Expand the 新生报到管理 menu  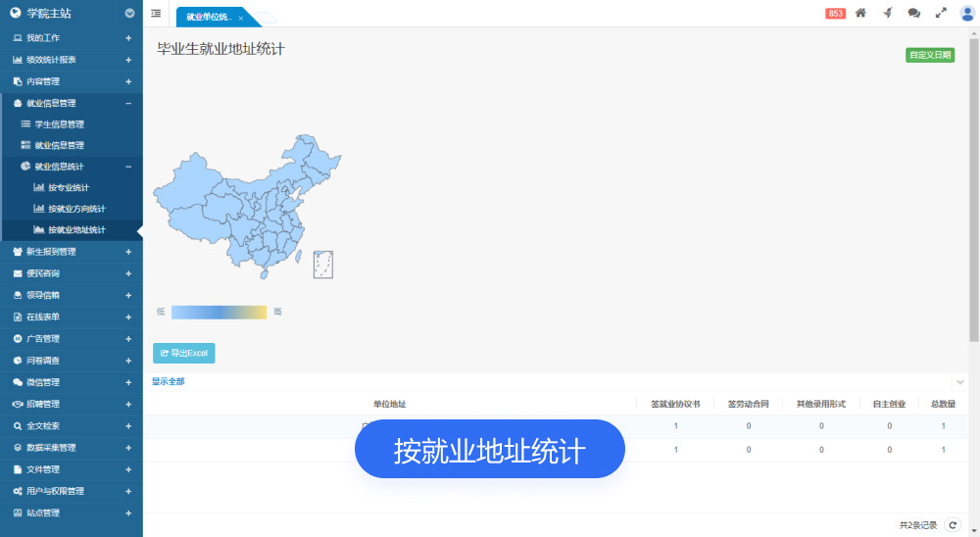[x=128, y=252]
